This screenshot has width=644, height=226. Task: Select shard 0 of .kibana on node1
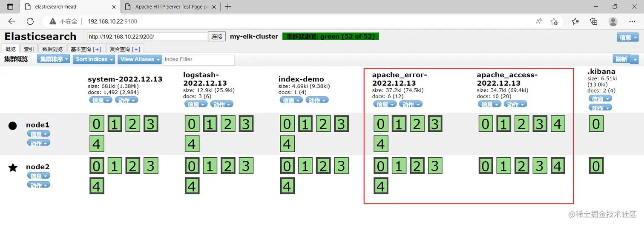596,124
